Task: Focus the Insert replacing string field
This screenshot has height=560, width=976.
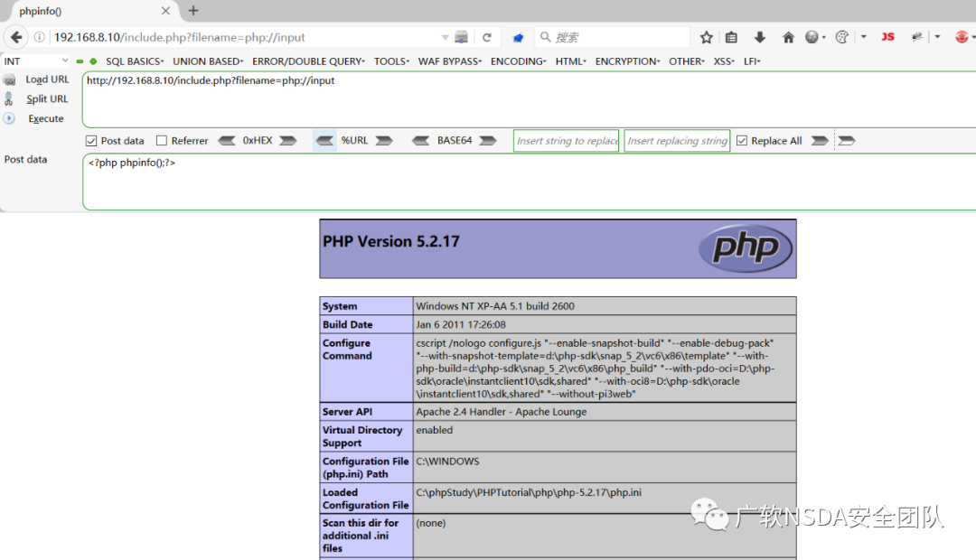Action: (x=677, y=141)
